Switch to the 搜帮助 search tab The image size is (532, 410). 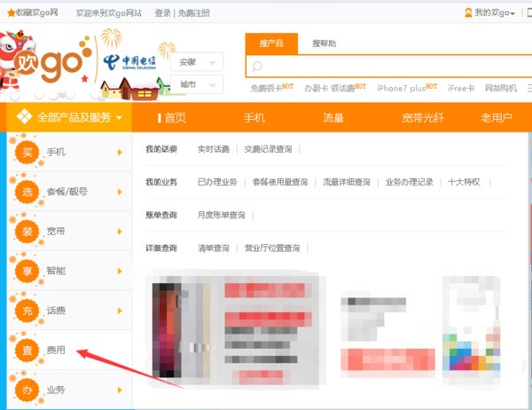click(324, 43)
